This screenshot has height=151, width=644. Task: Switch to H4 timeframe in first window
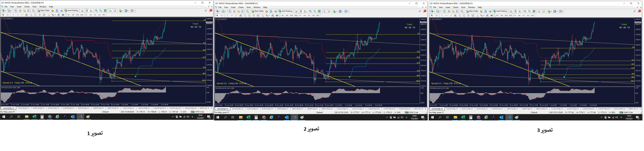pos(90,15)
